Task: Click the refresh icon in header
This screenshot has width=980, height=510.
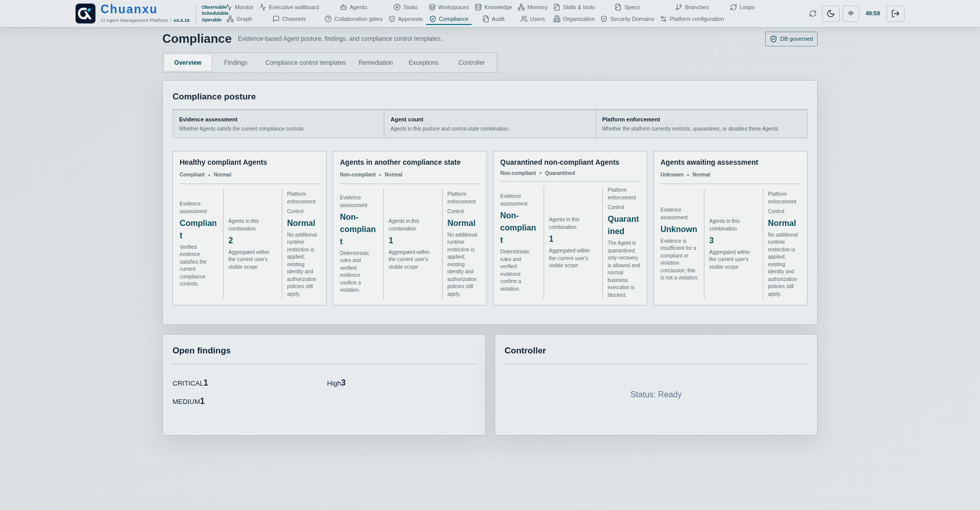Action: point(813,14)
